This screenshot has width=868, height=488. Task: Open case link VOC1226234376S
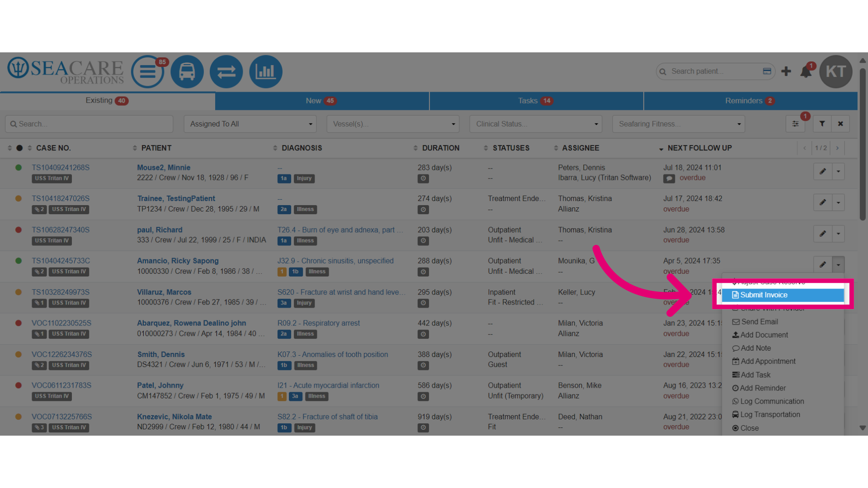[x=61, y=354]
